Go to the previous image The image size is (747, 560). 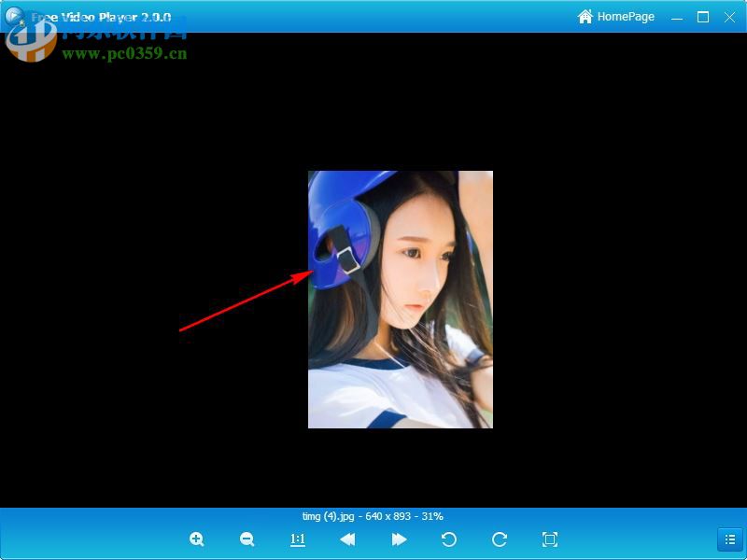point(347,539)
